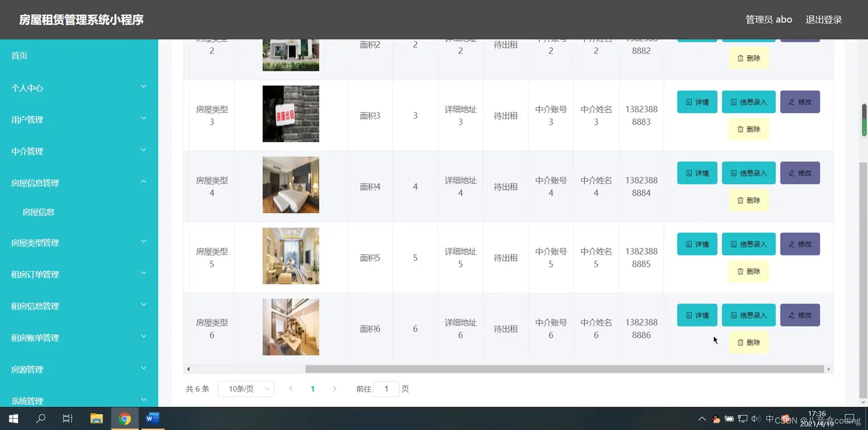The height and width of the screenshot is (430, 868).
Task: Open 详情 for the 房屋类型4 row
Action: (x=697, y=173)
